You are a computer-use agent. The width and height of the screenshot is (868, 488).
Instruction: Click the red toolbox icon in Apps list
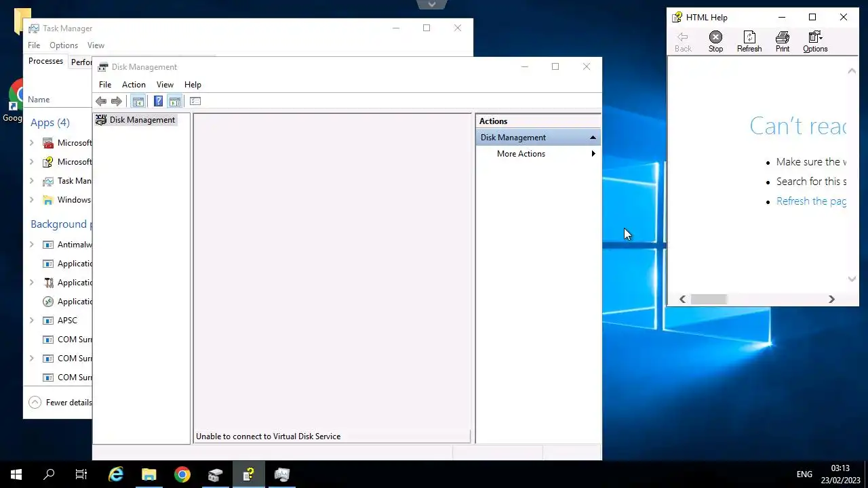click(48, 143)
